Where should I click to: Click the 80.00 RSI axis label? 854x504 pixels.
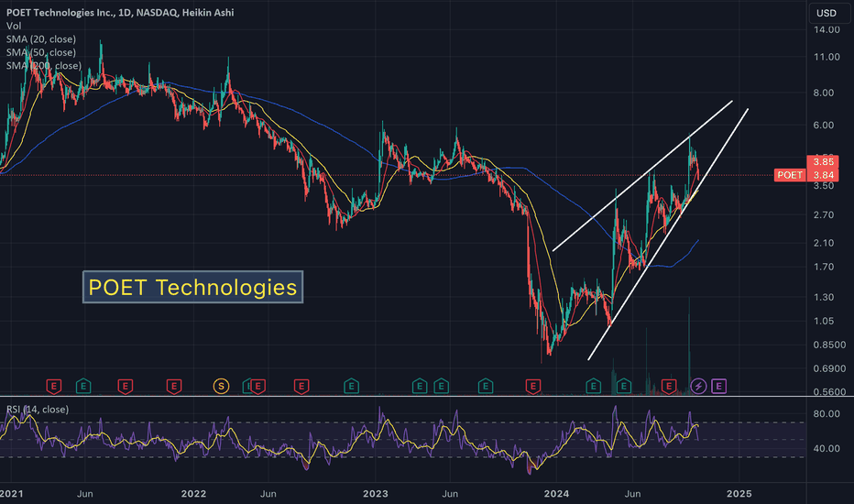[827, 414]
